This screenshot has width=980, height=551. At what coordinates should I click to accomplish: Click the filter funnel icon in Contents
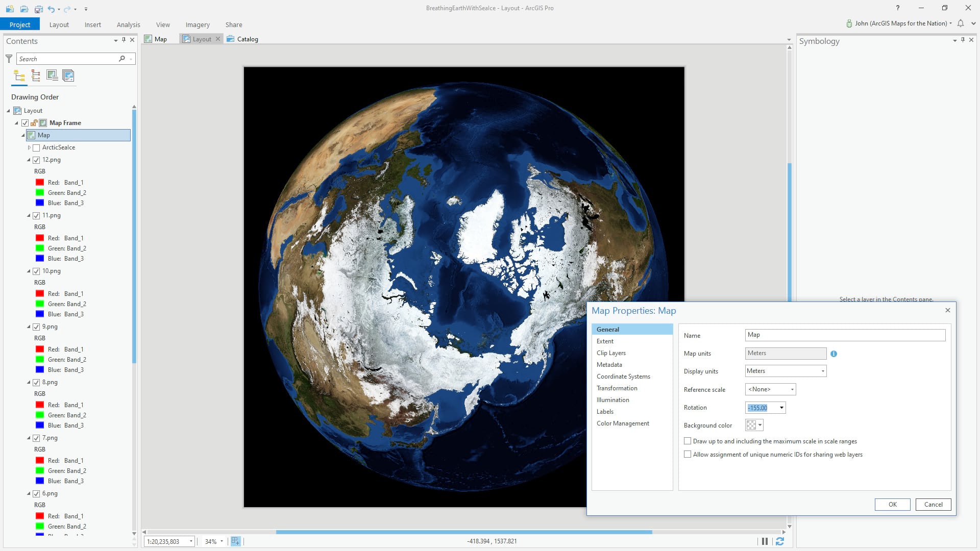[9, 59]
